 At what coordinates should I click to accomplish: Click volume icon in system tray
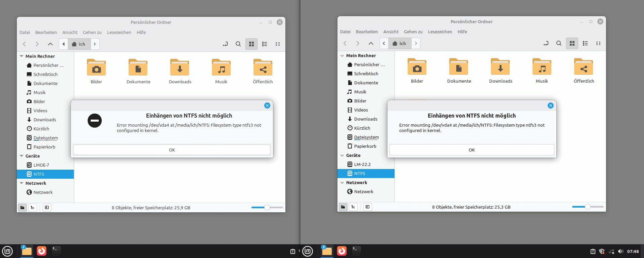click(x=620, y=251)
